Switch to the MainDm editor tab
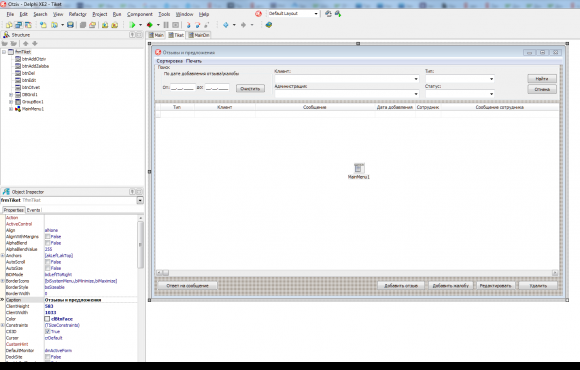 pos(199,35)
